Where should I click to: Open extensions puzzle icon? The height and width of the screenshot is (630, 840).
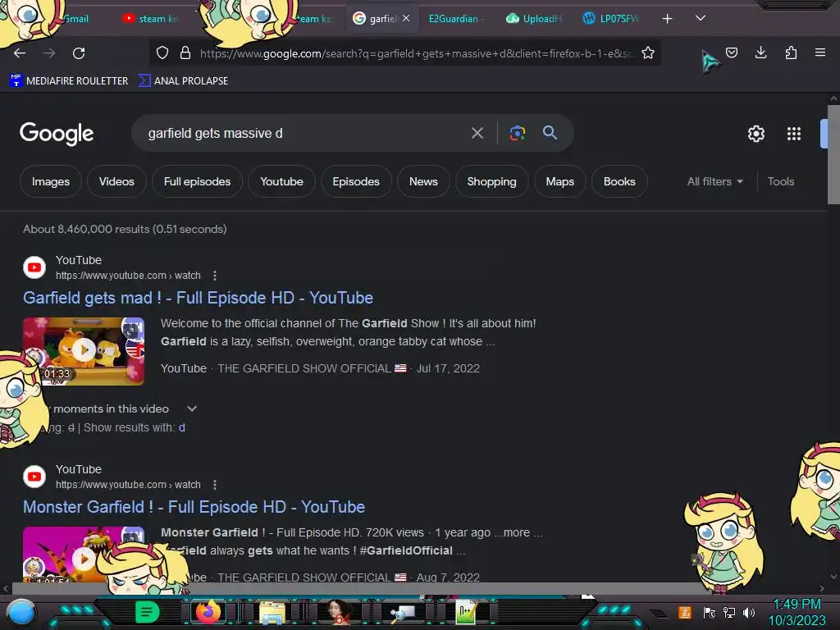coord(791,52)
